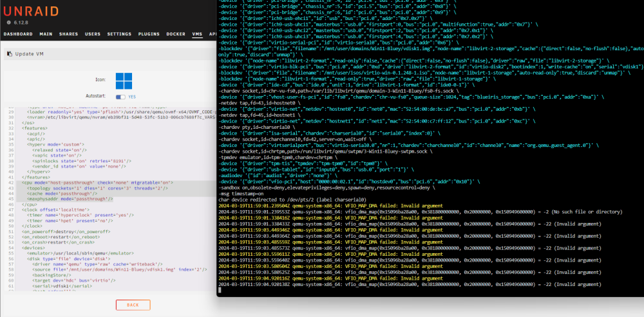This screenshot has height=317, width=644.
Task: Open the Dashboard tab
Action: [x=18, y=34]
